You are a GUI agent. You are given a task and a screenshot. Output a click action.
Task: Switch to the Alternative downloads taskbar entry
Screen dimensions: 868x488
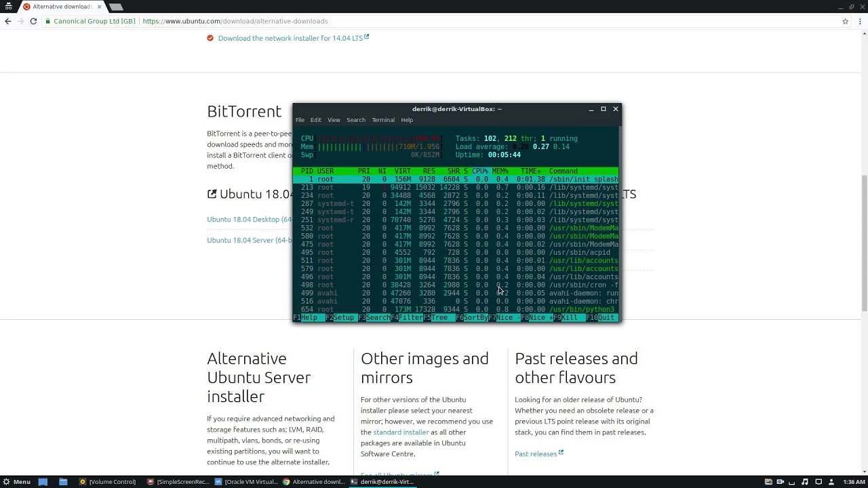tap(315, 482)
